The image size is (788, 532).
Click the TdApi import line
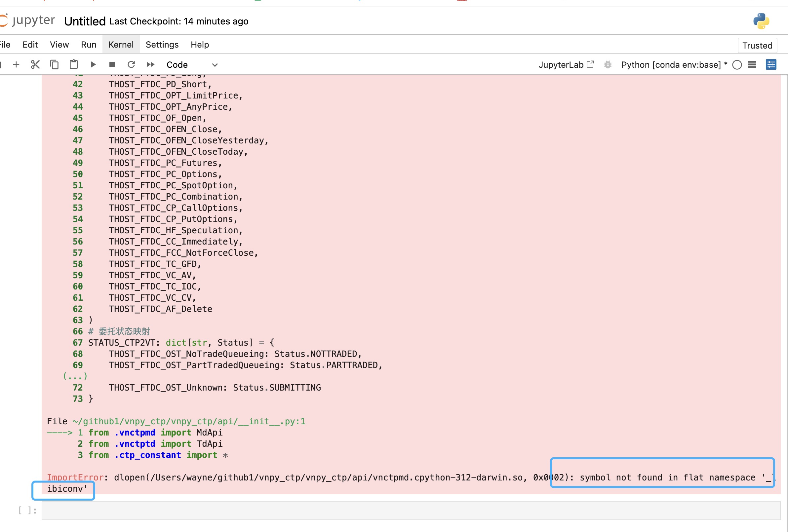click(x=155, y=443)
